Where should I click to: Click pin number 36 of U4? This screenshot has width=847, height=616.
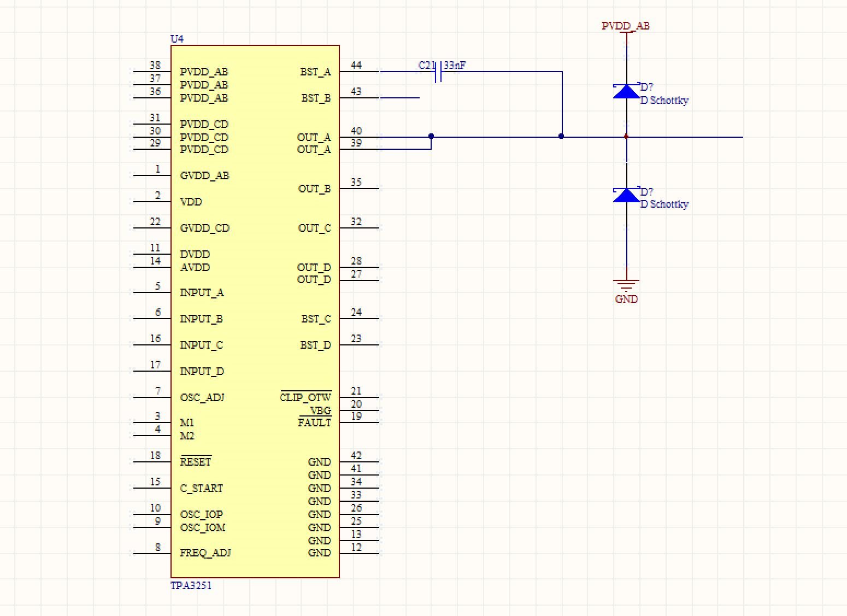click(x=155, y=91)
